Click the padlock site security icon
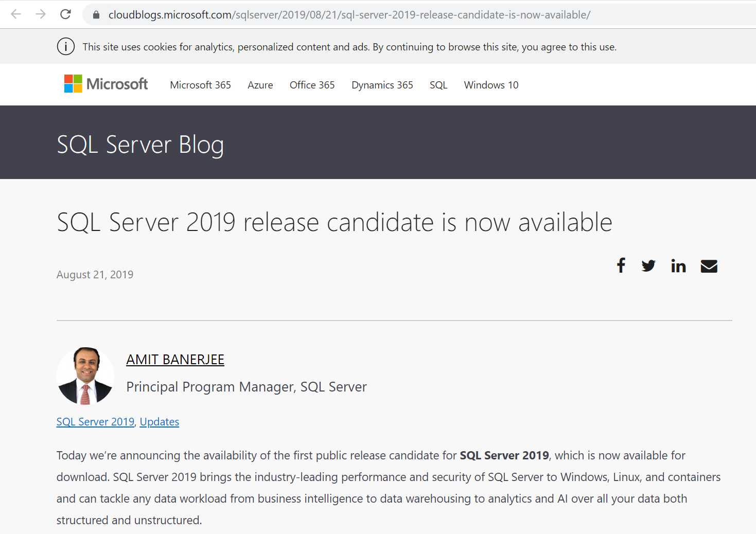Image resolution: width=756 pixels, height=534 pixels. [x=96, y=15]
